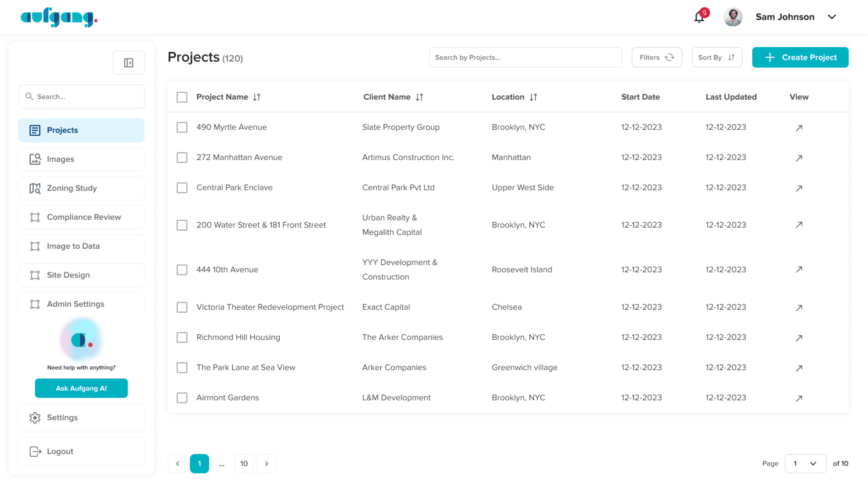Check the select-all header checkbox
The height and width of the screenshot is (483, 868).
click(182, 97)
